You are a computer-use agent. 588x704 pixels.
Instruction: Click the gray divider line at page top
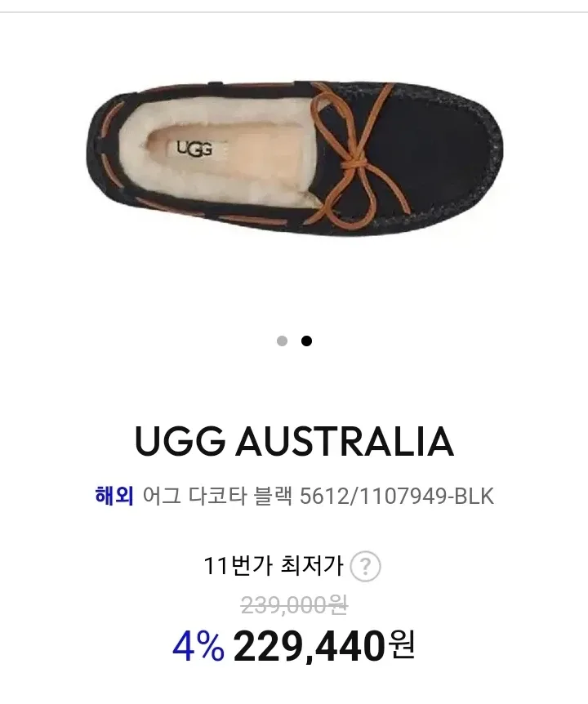[294, 12]
